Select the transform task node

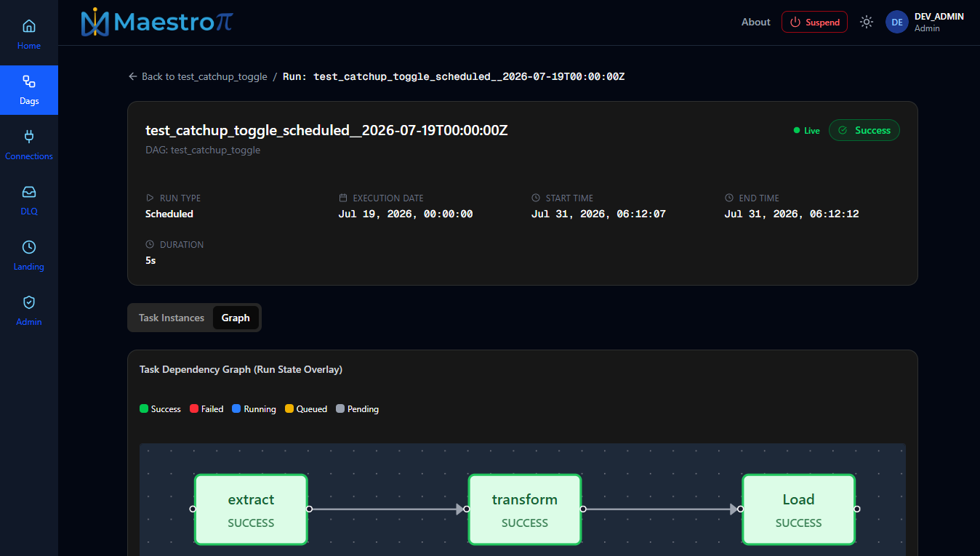(525, 509)
